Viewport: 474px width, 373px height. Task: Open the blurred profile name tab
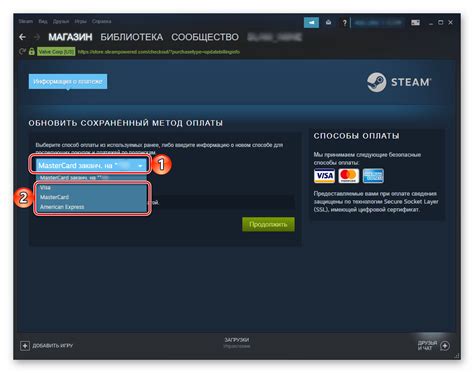pyautogui.click(x=274, y=37)
